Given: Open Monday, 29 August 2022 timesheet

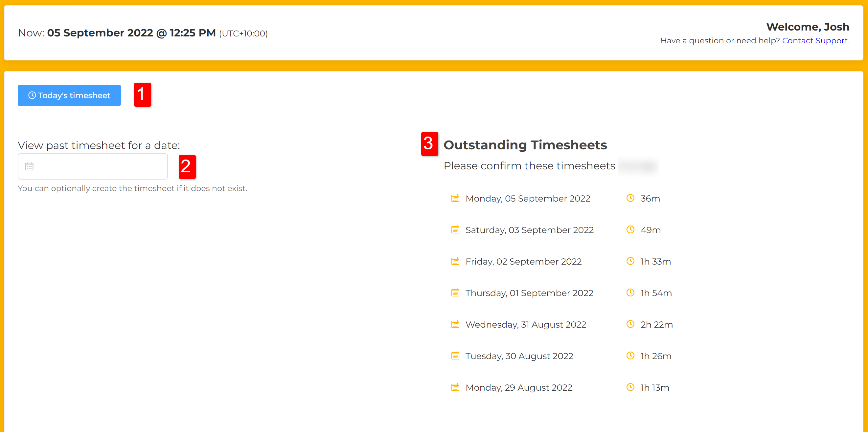Looking at the screenshot, I should 518,388.
